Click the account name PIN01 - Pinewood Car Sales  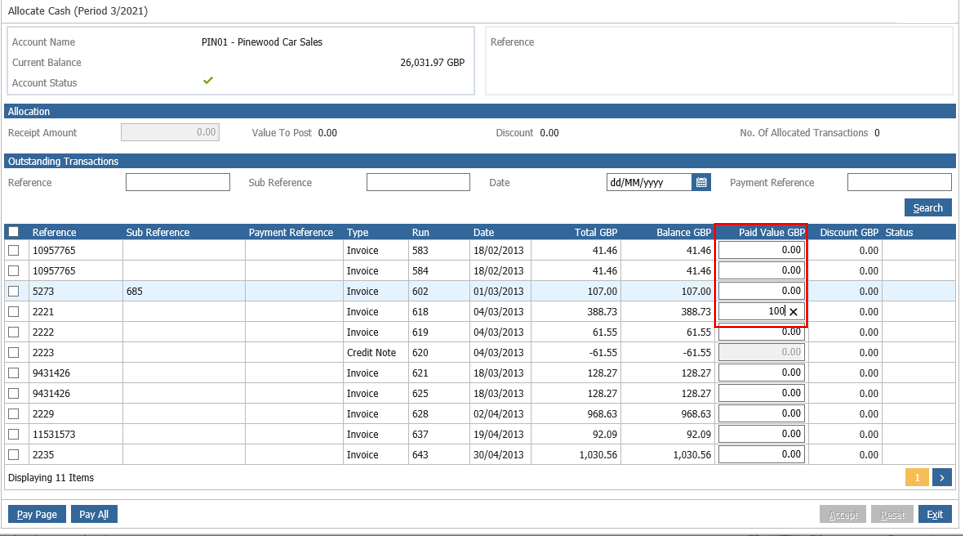(x=262, y=42)
